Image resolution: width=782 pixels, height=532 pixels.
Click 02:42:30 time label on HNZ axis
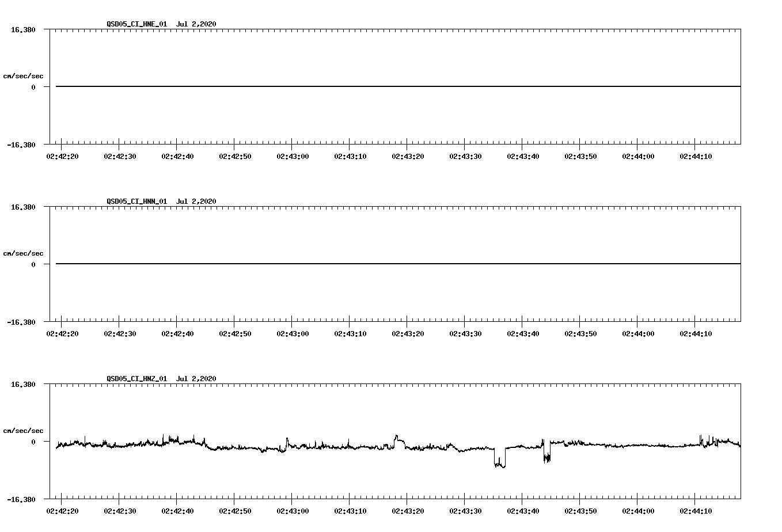click(120, 511)
